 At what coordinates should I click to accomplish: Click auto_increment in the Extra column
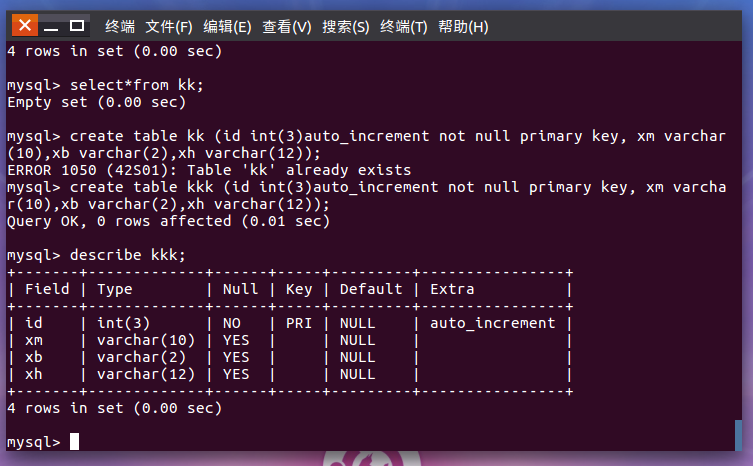(493, 323)
